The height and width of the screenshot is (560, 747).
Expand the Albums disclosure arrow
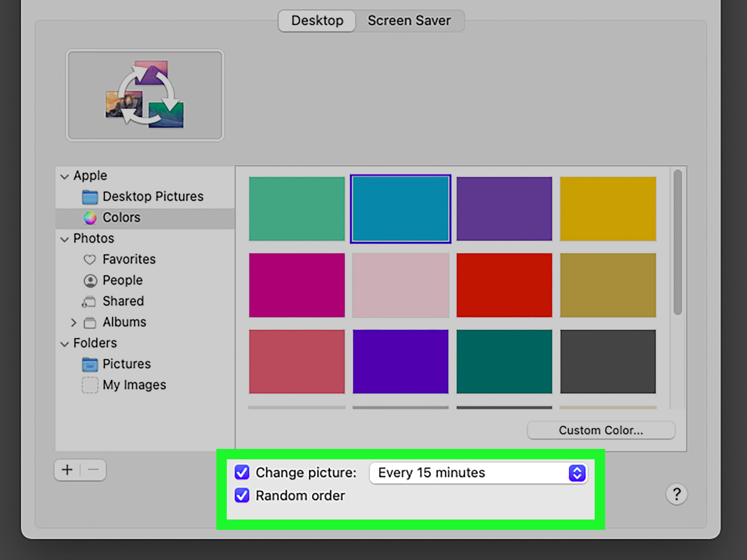point(74,323)
